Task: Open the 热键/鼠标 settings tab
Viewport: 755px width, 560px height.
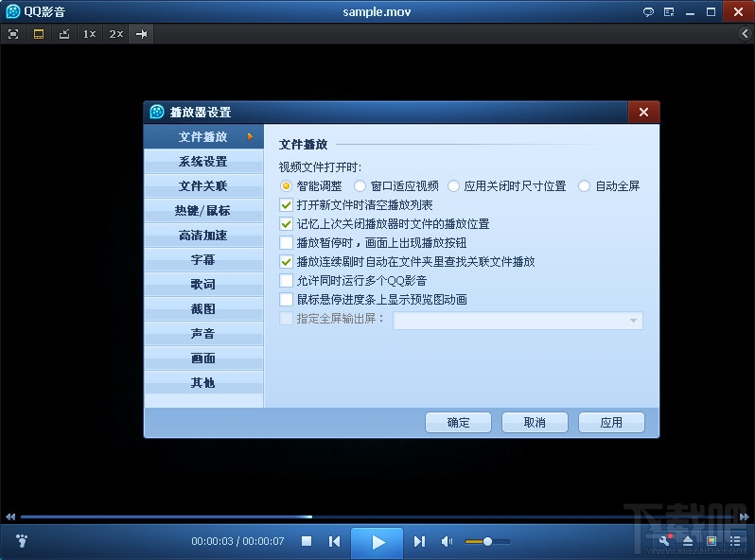Action: (x=203, y=210)
